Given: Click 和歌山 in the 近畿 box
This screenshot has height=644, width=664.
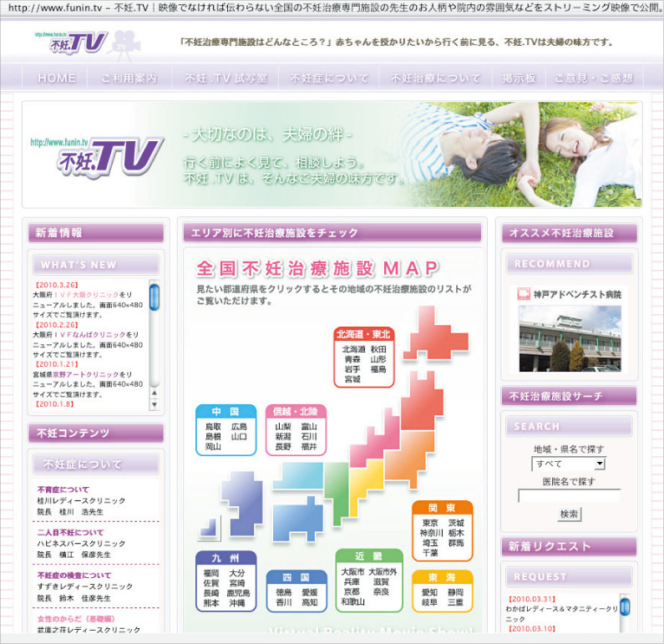Looking at the screenshot, I should pos(352,601).
